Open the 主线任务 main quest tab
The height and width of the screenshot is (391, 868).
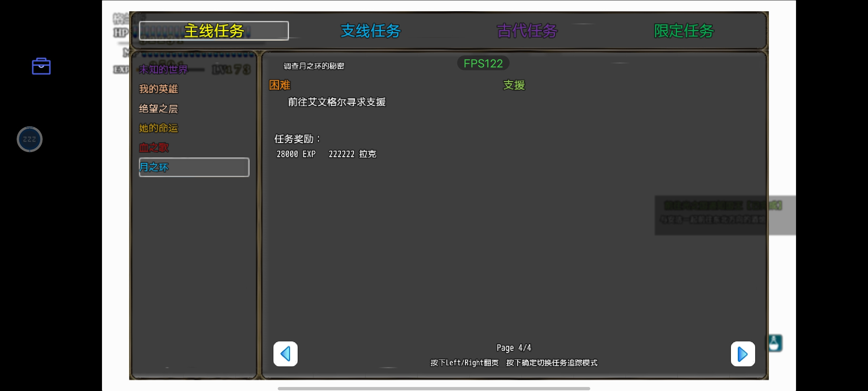click(x=214, y=31)
